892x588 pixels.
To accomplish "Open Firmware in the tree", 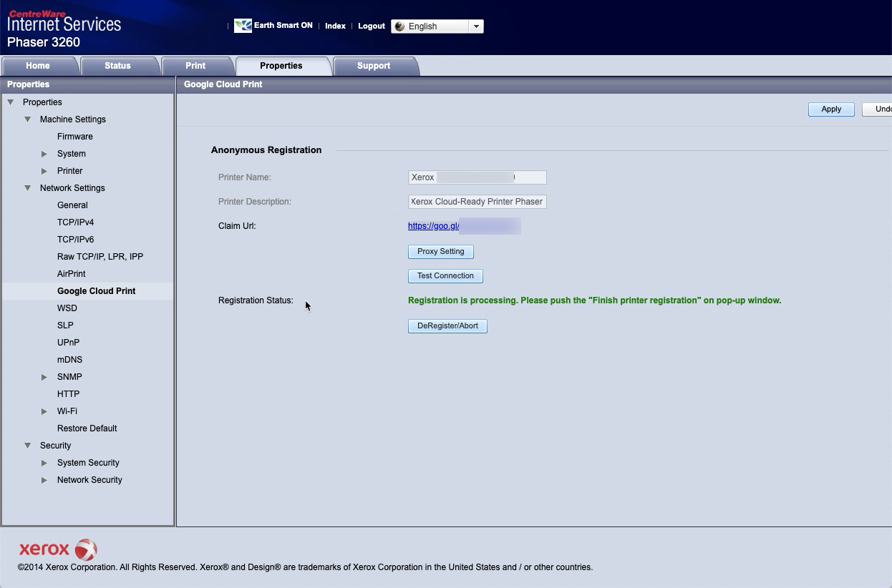I will coord(75,137).
